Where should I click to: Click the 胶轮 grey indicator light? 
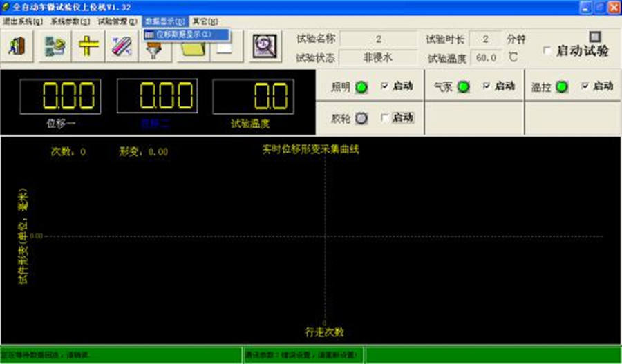click(361, 118)
